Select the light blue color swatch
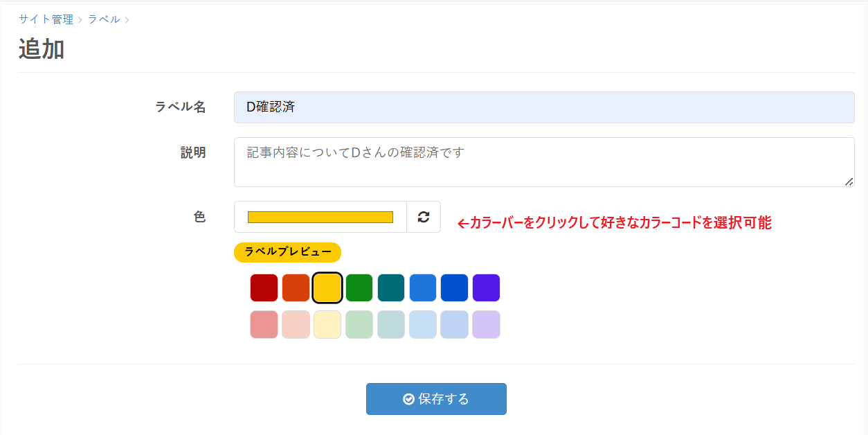Image resolution: width=868 pixels, height=435 pixels. point(423,288)
